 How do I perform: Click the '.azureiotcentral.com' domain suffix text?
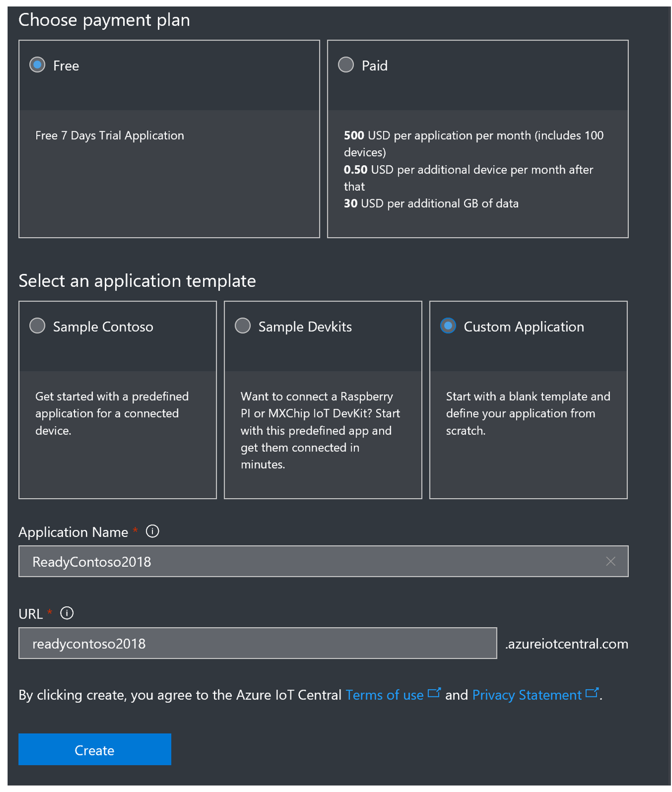[566, 643]
